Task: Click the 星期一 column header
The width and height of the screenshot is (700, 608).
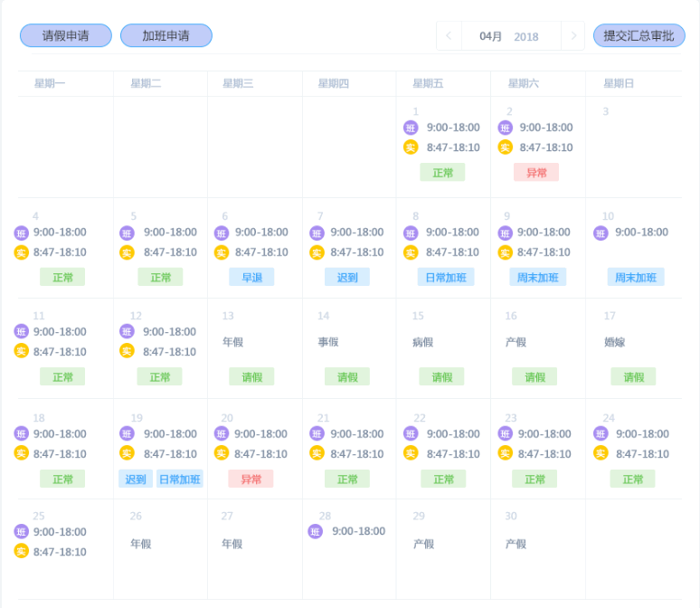Action: [50, 83]
